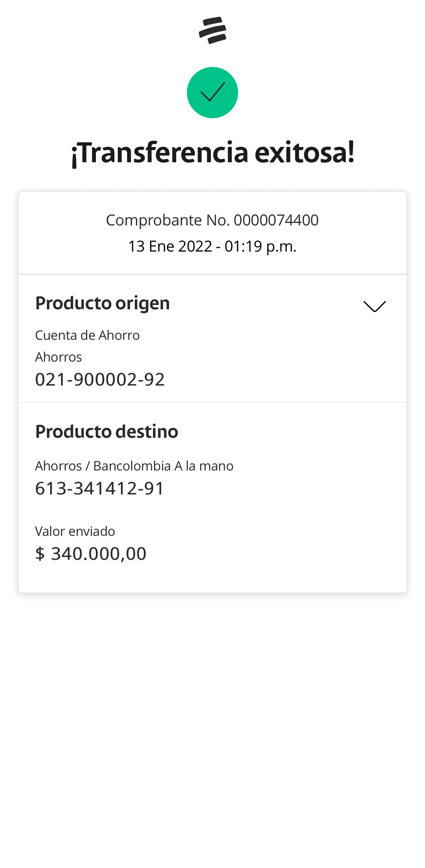Click the receipt number 0000074400
The image size is (425, 868).
[x=276, y=220]
